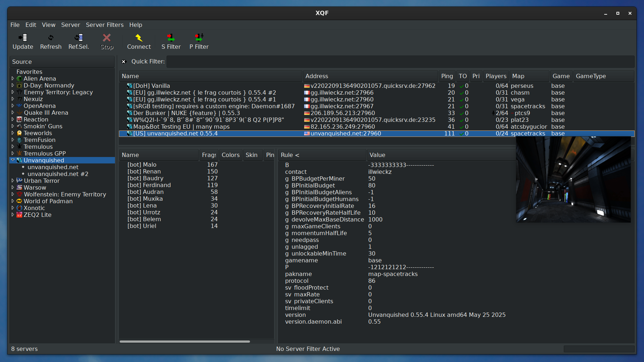The height and width of the screenshot is (362, 644).
Task: Sort servers by Address column header
Action: point(370,76)
